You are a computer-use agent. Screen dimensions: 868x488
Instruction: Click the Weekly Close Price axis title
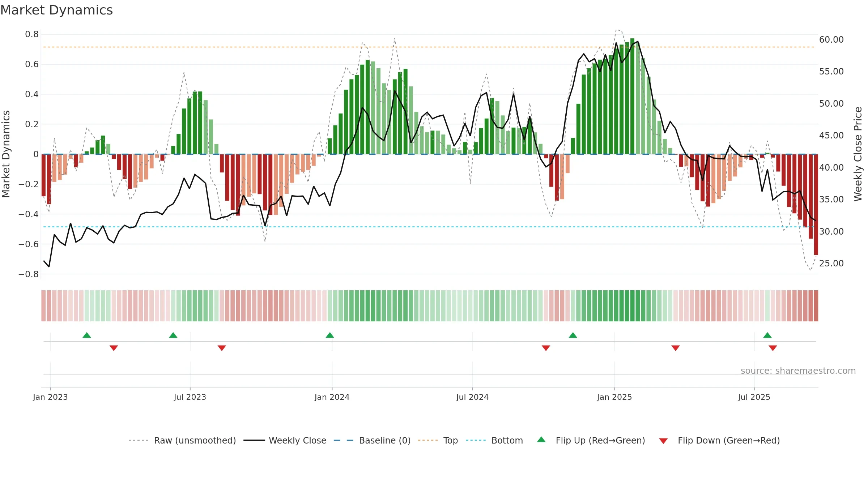[858, 154]
